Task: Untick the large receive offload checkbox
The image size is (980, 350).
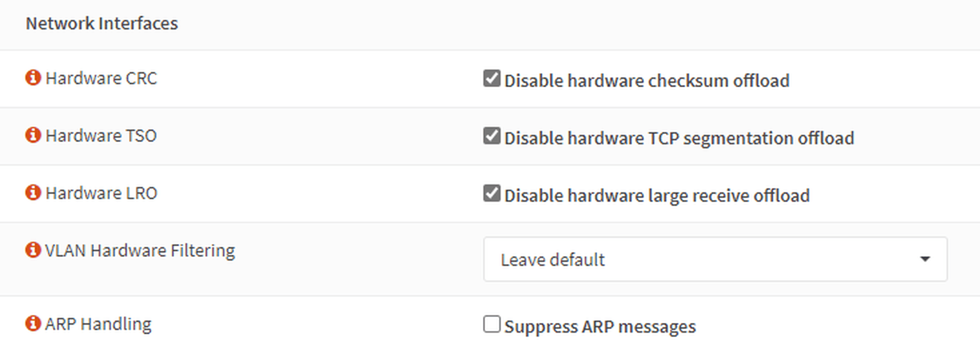Action: click(491, 193)
